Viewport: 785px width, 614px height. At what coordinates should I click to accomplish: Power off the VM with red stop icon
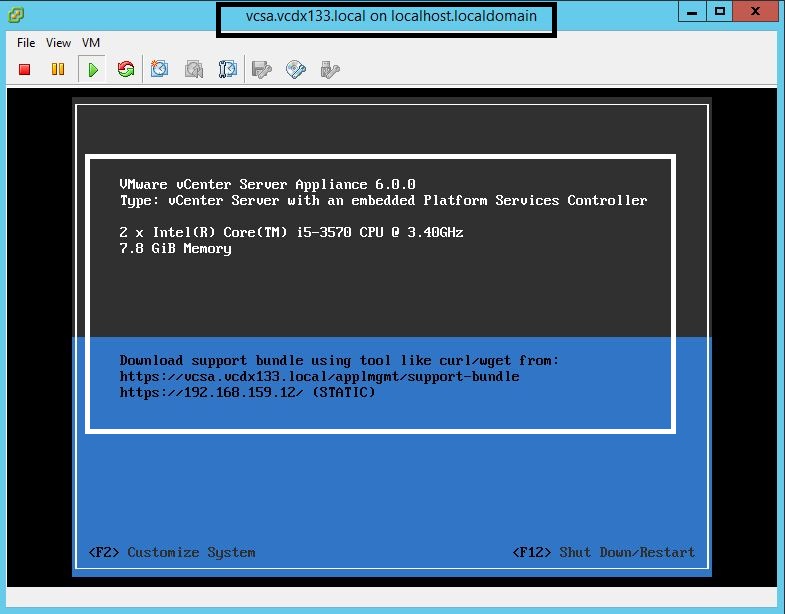pyautogui.click(x=25, y=69)
